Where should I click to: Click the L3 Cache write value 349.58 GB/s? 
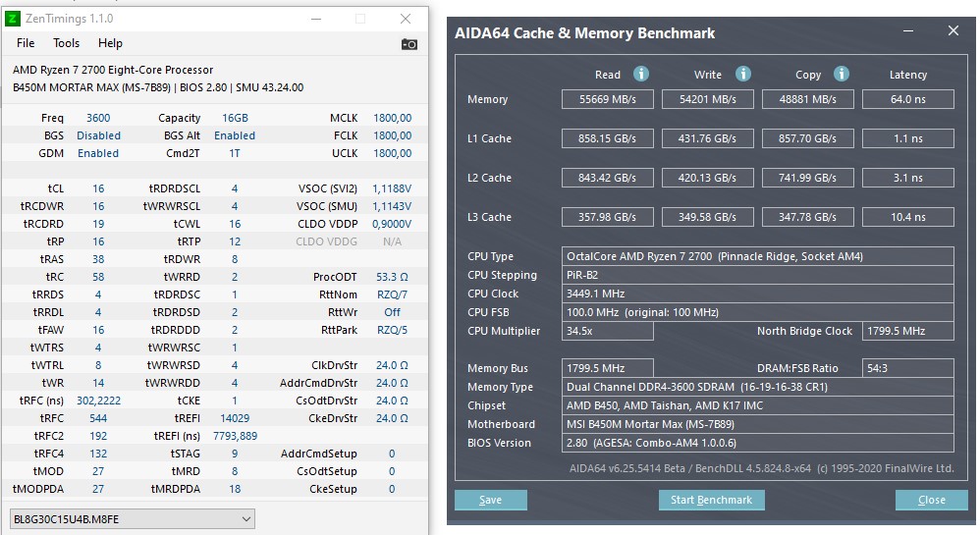(x=707, y=218)
